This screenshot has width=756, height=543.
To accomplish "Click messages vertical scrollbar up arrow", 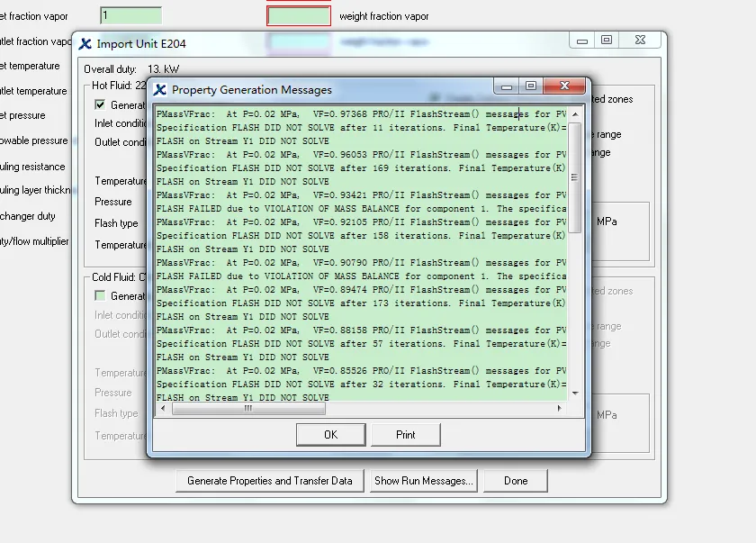I will tap(575, 114).
